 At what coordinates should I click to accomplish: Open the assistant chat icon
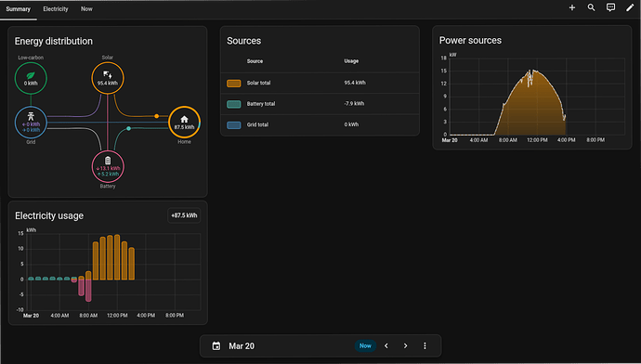[610, 7]
